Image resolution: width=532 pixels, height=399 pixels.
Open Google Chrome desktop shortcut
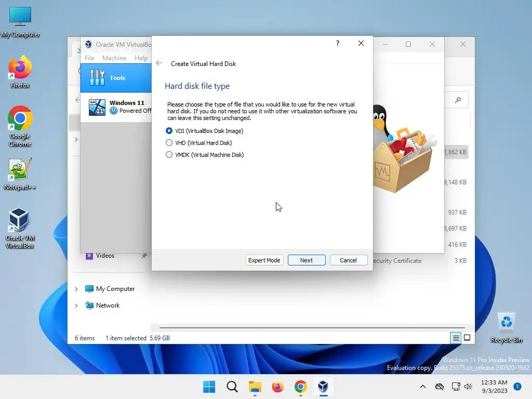pyautogui.click(x=20, y=127)
